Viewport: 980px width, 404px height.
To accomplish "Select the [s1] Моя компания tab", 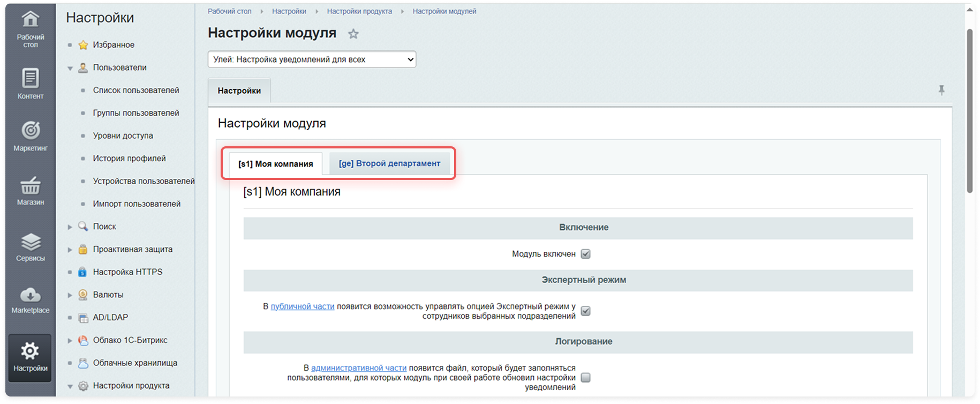I will (x=275, y=164).
